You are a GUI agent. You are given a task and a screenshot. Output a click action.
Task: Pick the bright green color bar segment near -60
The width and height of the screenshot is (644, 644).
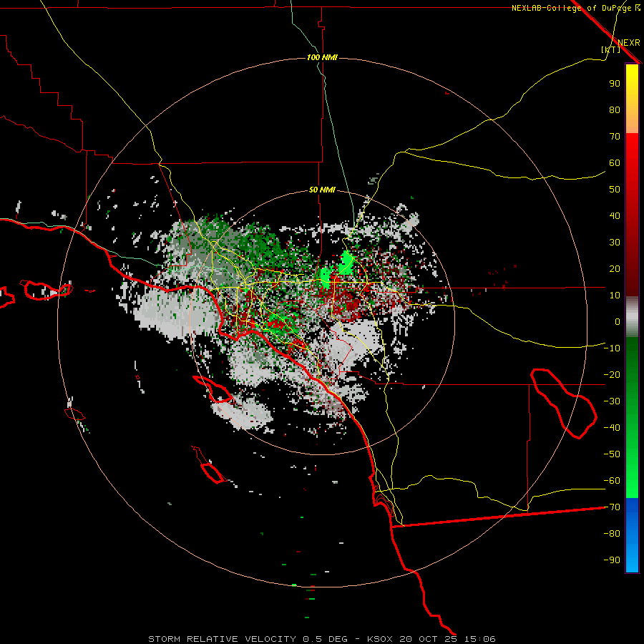click(632, 479)
